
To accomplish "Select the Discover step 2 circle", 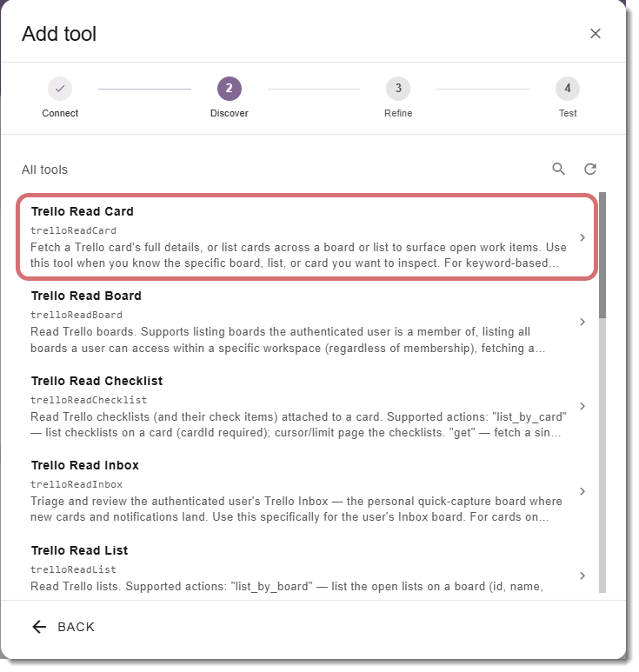I will click(230, 89).
